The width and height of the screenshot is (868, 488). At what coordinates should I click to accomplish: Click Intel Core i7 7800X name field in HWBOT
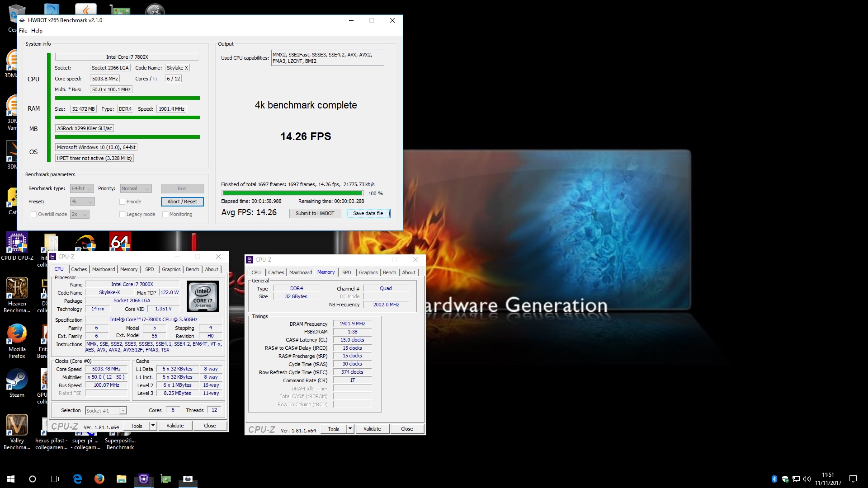point(127,57)
